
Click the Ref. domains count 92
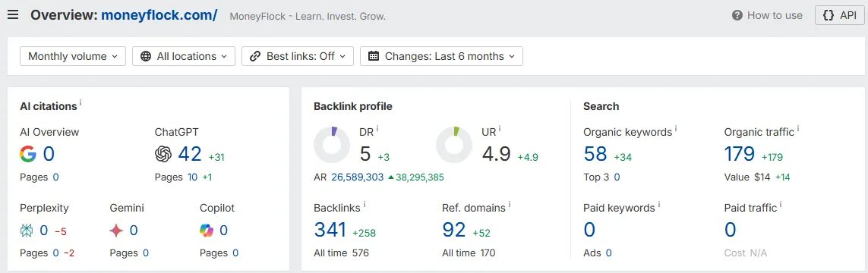pyautogui.click(x=454, y=230)
